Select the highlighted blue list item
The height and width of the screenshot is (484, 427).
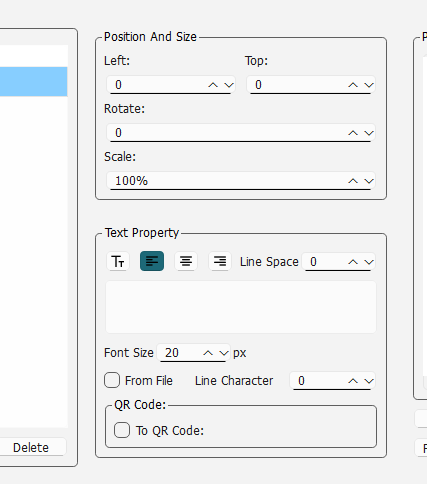coord(33,82)
